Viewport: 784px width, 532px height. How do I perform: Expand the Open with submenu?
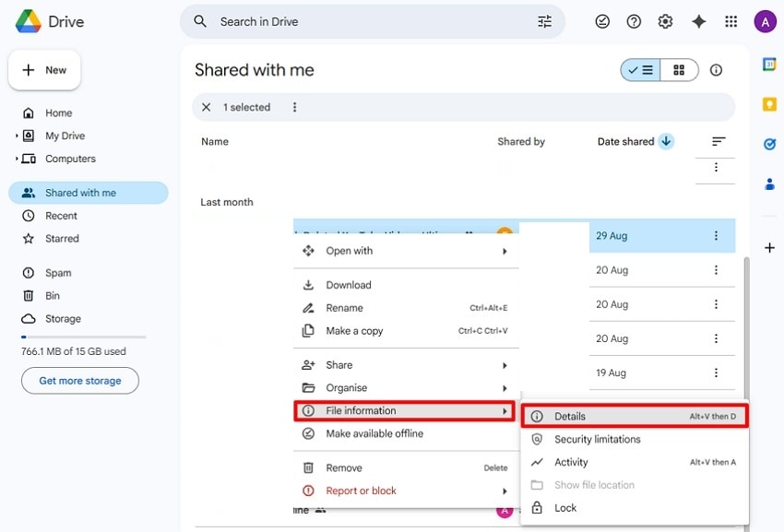[504, 251]
